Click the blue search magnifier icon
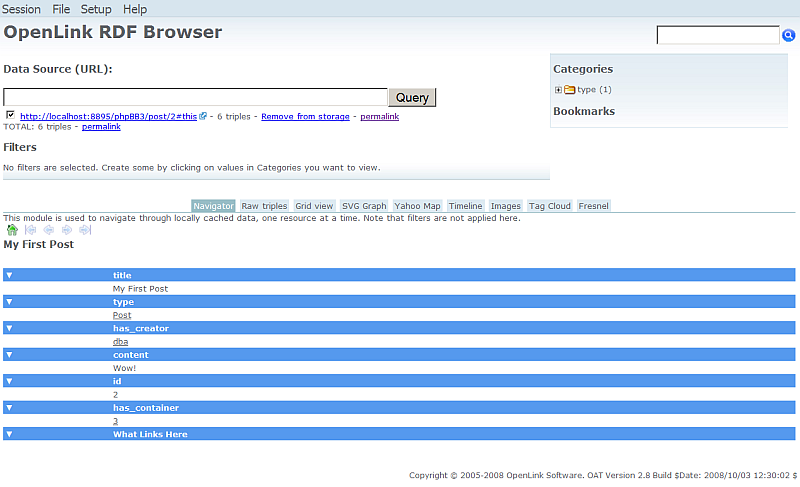 click(x=788, y=36)
